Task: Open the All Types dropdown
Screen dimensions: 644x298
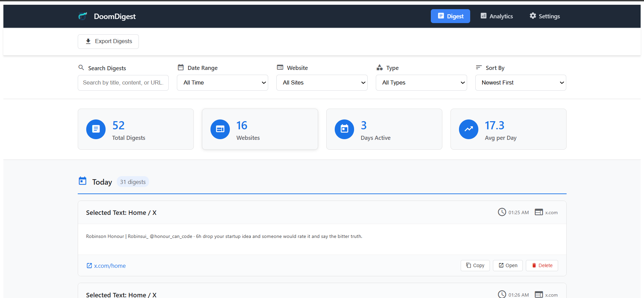Action: point(421,83)
